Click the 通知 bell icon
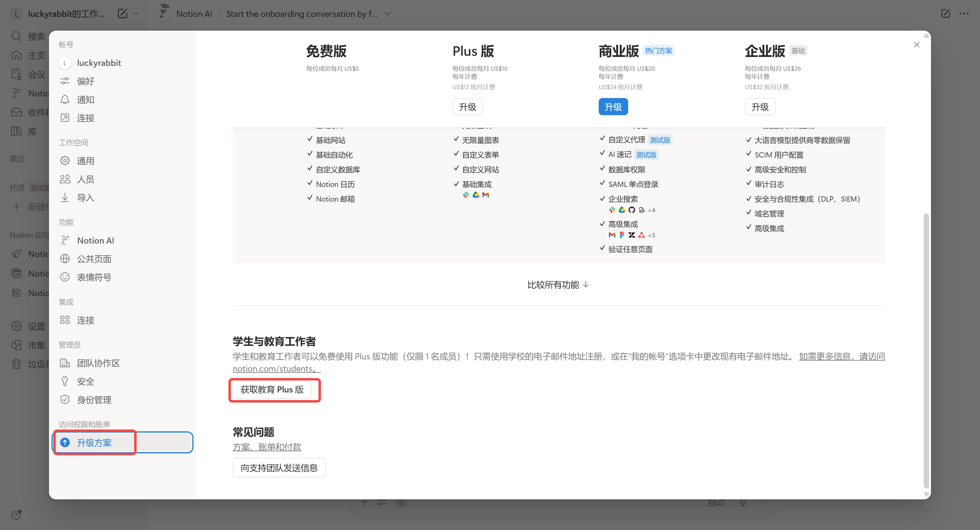980x530 pixels. pyautogui.click(x=65, y=100)
